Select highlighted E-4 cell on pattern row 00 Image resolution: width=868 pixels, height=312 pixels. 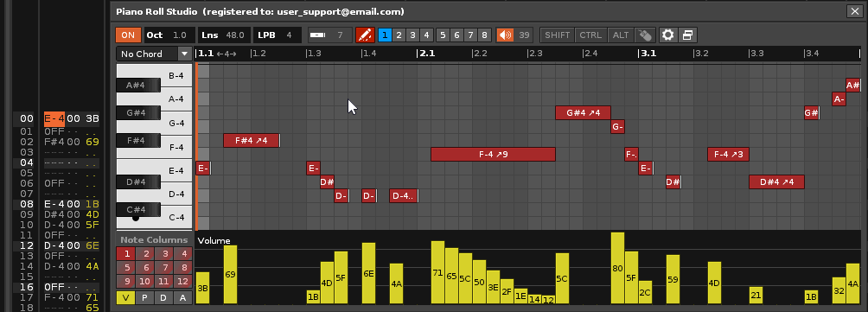(54, 118)
